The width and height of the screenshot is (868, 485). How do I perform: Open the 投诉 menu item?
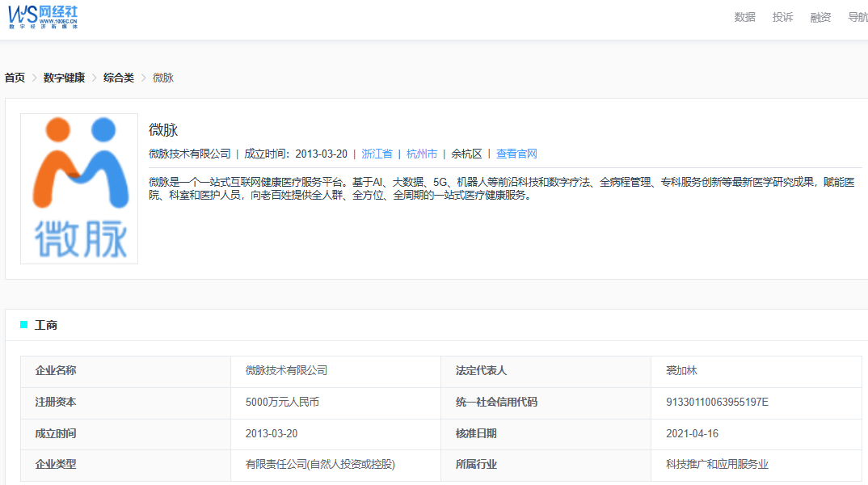point(783,17)
